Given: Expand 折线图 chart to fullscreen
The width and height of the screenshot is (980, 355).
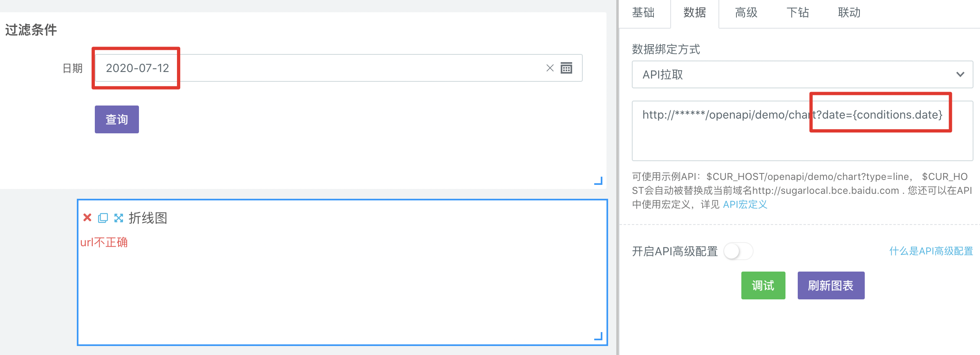Looking at the screenshot, I should (x=119, y=218).
